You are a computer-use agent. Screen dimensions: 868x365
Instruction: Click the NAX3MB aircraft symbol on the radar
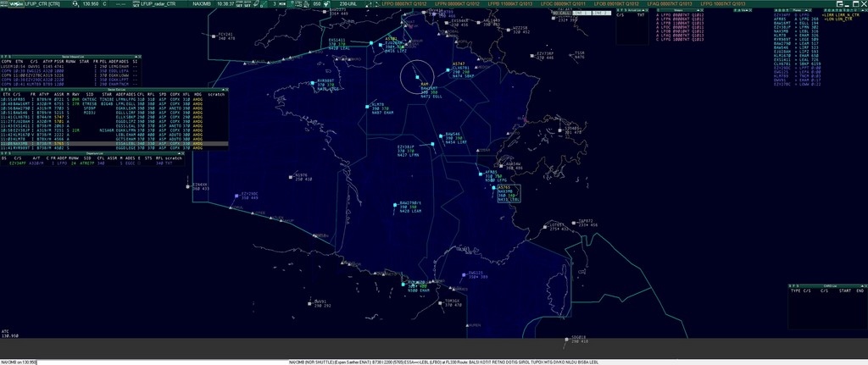pyautogui.click(x=494, y=187)
